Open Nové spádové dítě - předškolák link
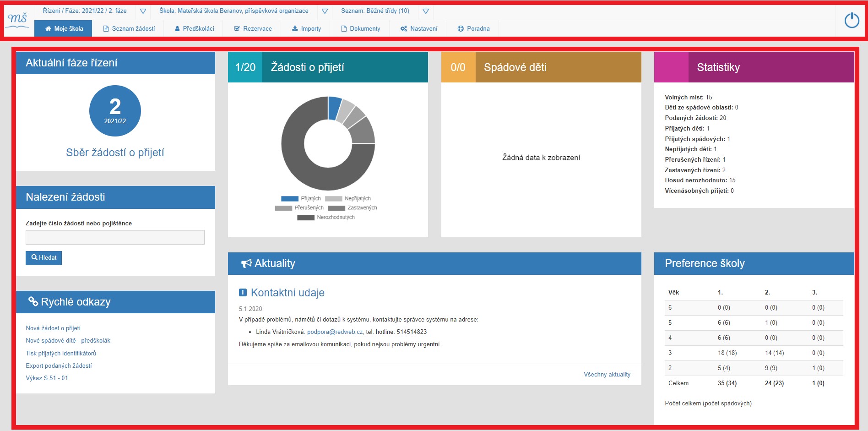 click(68, 340)
